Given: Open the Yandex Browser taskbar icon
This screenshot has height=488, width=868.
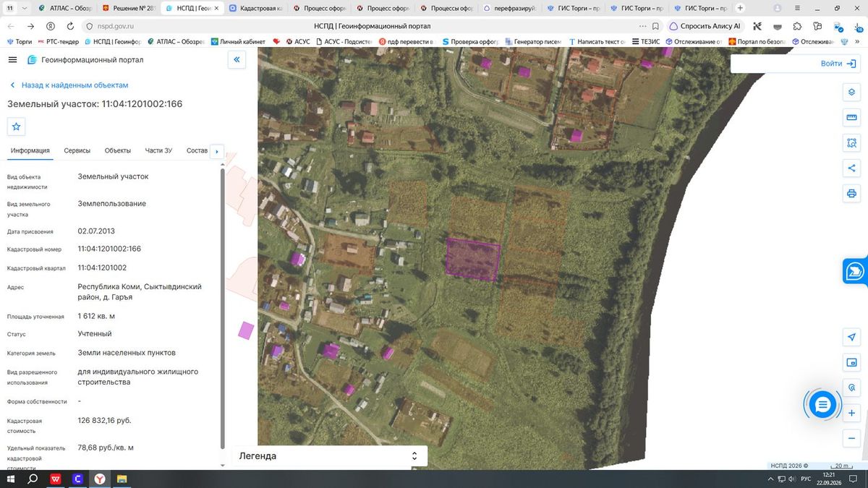Looking at the screenshot, I should (x=99, y=479).
